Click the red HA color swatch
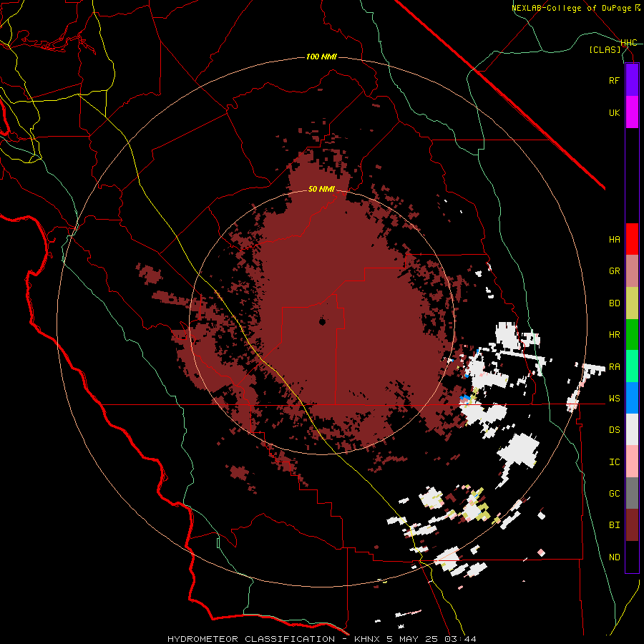Screen dimensions: 644x644 pos(632,239)
